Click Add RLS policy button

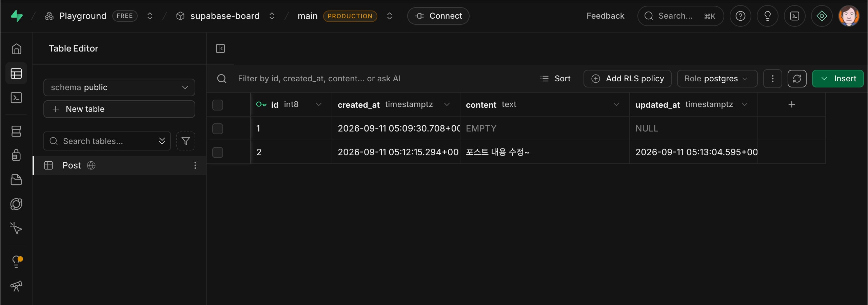[x=627, y=79]
